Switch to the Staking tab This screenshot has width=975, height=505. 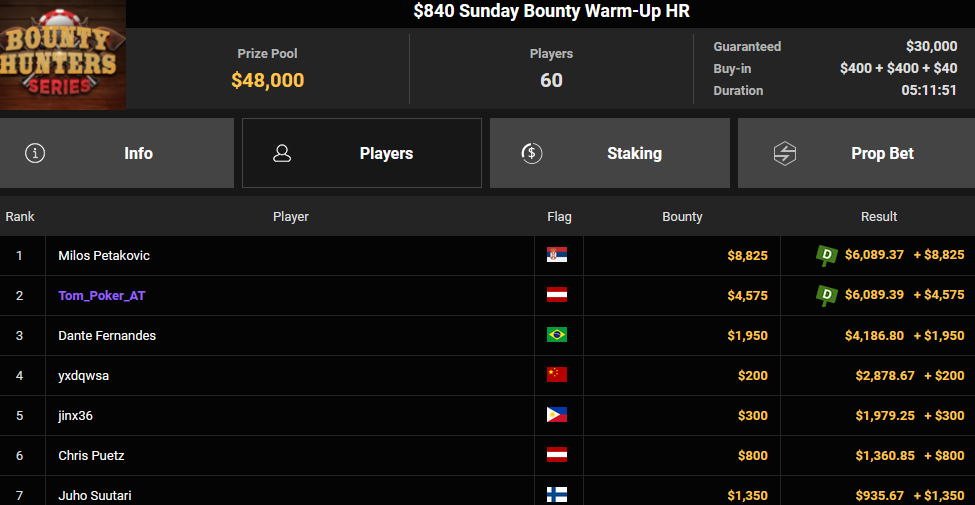coord(609,153)
